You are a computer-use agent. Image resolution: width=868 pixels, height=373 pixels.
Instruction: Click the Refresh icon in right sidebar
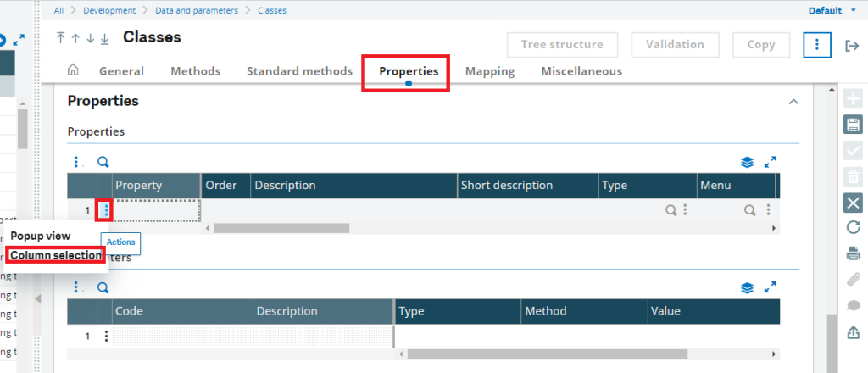pyautogui.click(x=853, y=227)
